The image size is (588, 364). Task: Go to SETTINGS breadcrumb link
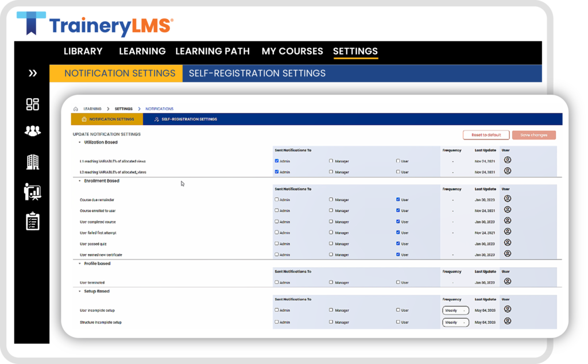point(123,109)
